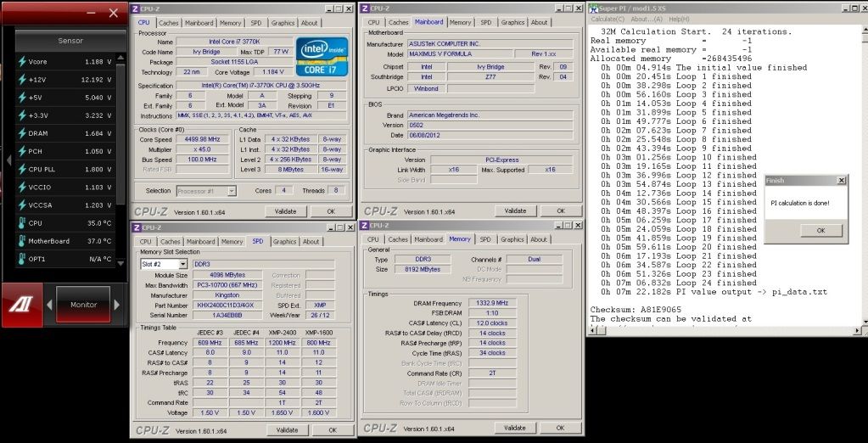Click the CPU temperature thermometer icon

click(22, 223)
